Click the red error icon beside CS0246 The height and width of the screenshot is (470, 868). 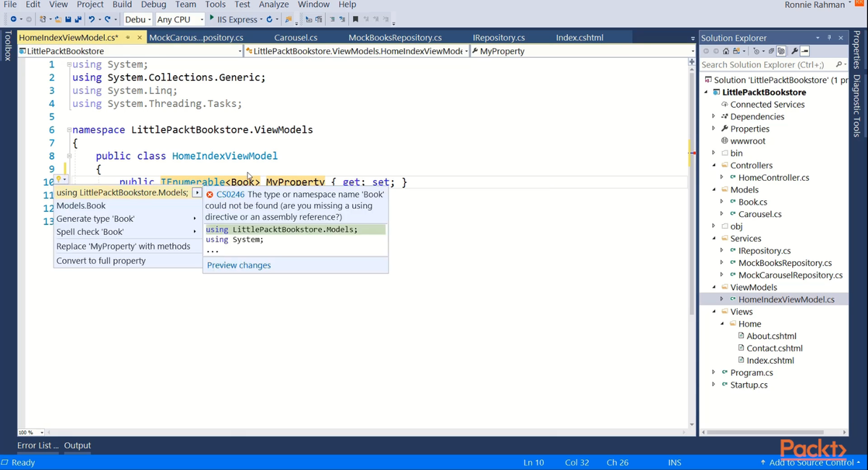210,195
